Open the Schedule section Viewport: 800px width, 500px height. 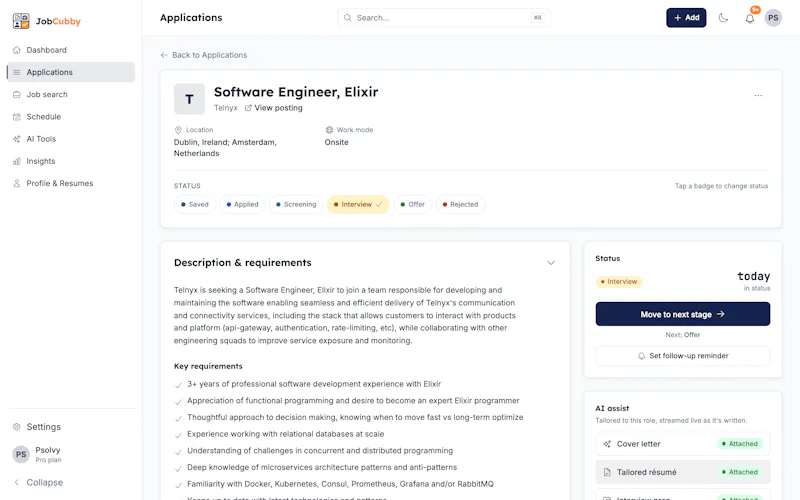point(71,116)
